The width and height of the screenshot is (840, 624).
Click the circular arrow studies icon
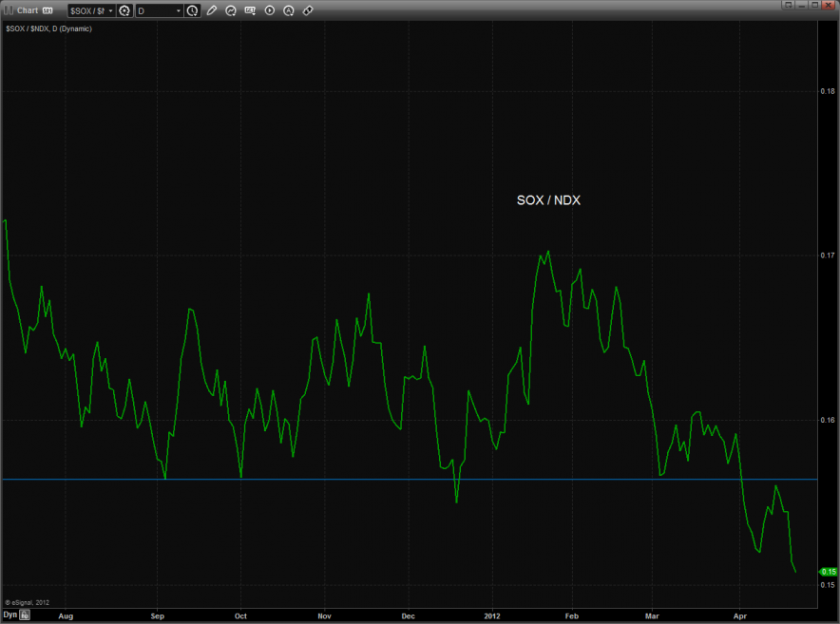pos(232,10)
